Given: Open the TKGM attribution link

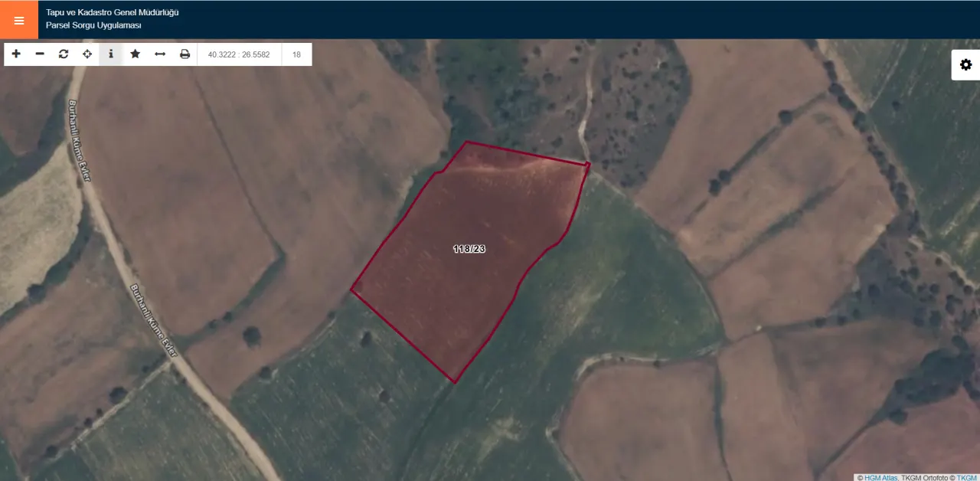Looking at the screenshot, I should 967,477.
